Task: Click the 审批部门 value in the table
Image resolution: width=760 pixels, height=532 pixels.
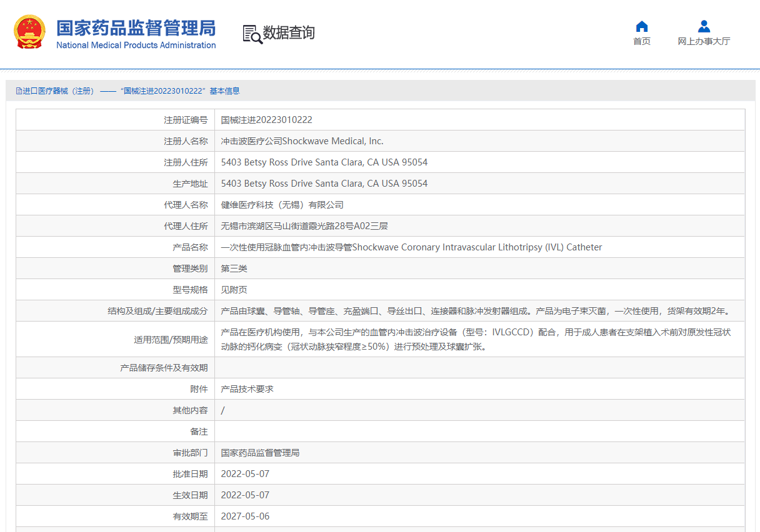Action: click(x=260, y=453)
